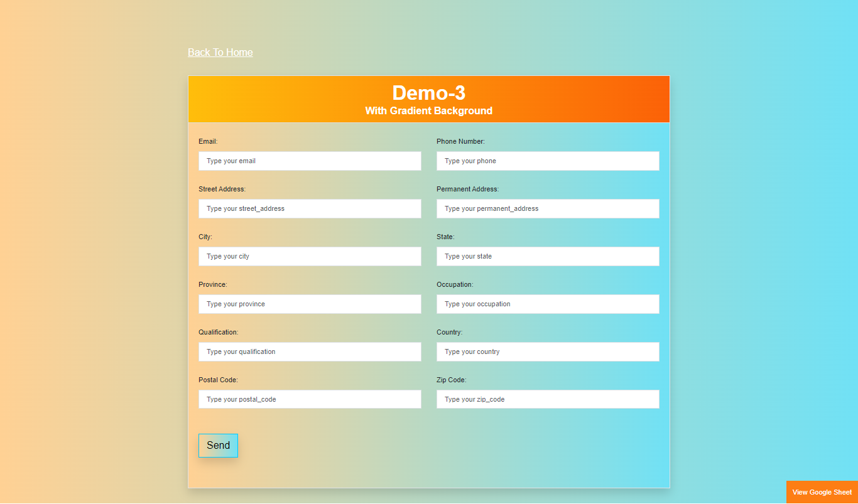858x504 pixels.
Task: Click the With Gradient Background subtitle
Action: pos(428,110)
